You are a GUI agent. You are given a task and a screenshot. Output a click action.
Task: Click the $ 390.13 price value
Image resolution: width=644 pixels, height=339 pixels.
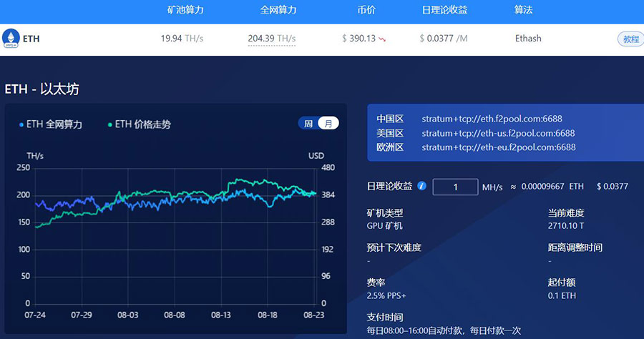point(358,39)
